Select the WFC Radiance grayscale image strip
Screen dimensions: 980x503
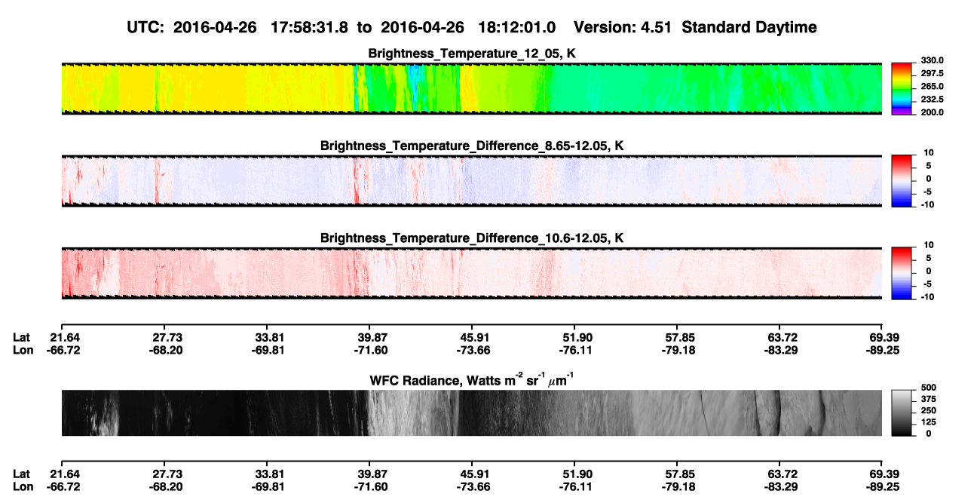[x=471, y=413]
